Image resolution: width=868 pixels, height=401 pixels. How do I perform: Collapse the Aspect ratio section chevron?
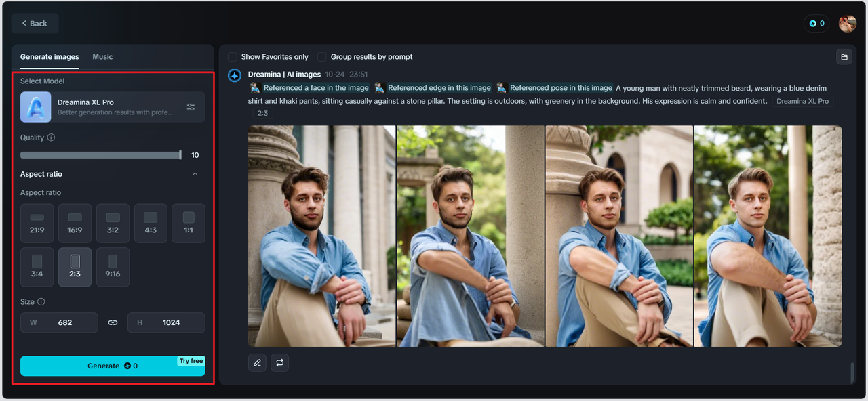pyautogui.click(x=195, y=174)
